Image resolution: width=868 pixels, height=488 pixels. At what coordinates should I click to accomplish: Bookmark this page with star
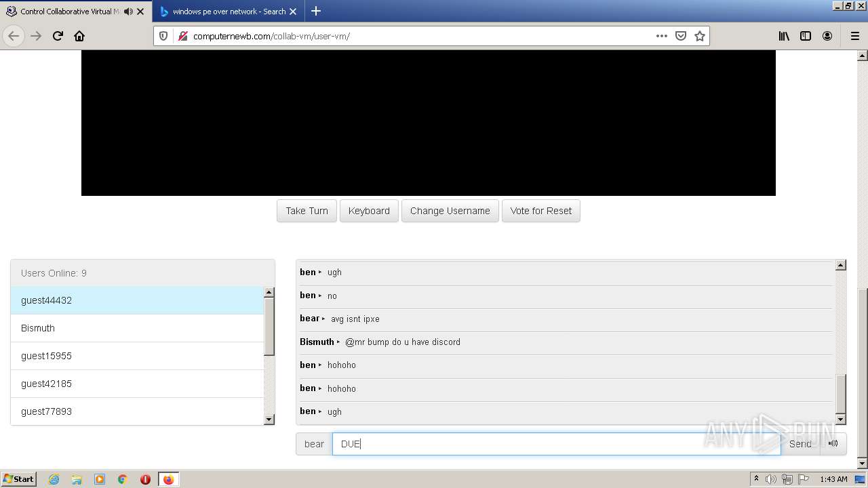point(700,36)
